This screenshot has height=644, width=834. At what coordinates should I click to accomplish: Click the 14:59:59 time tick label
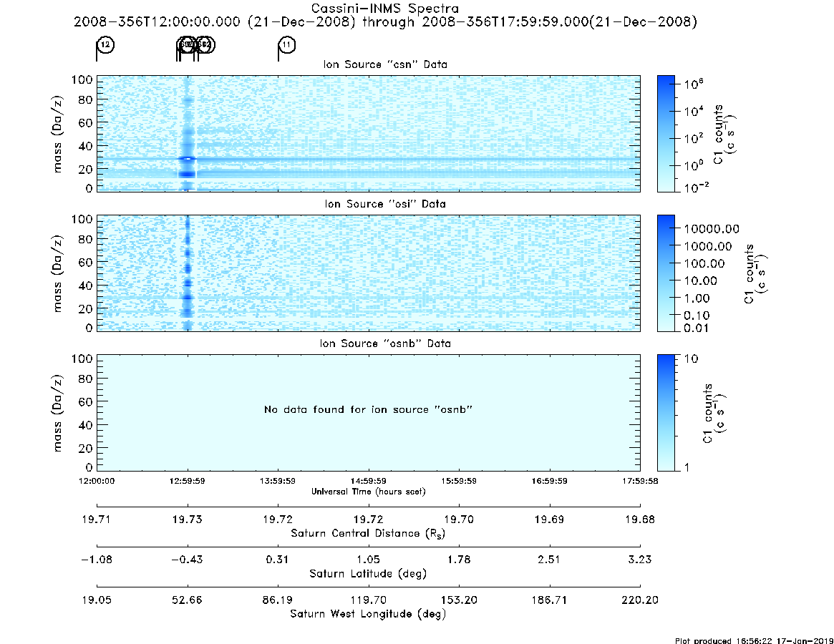[368, 481]
